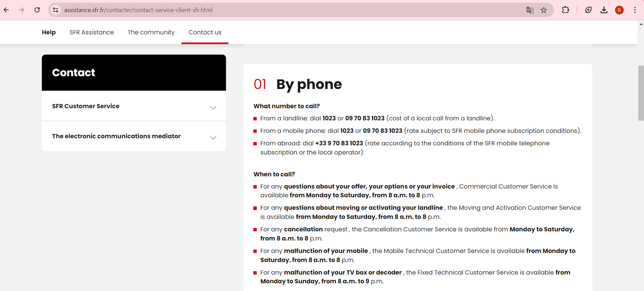Click the cancellation request bullet text
Image resolution: width=644 pixels, height=291 pixels.
tap(417, 234)
